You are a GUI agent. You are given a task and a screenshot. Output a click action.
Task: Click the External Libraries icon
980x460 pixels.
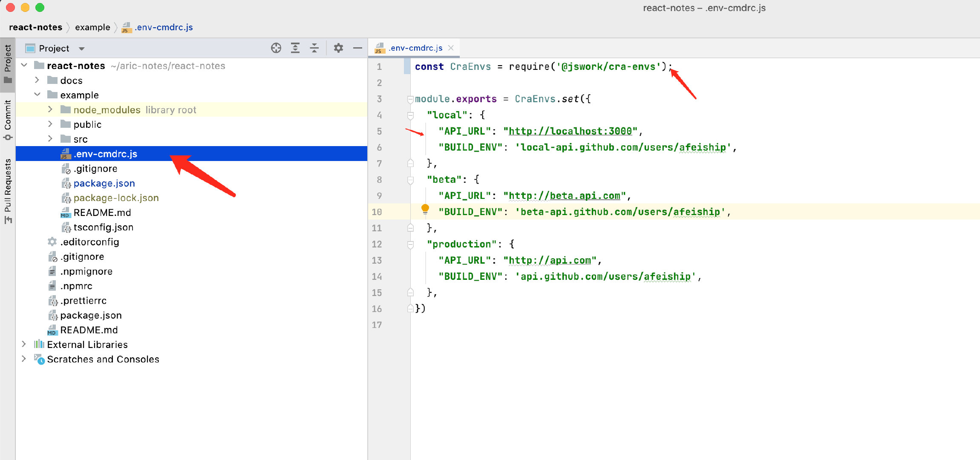coord(39,344)
